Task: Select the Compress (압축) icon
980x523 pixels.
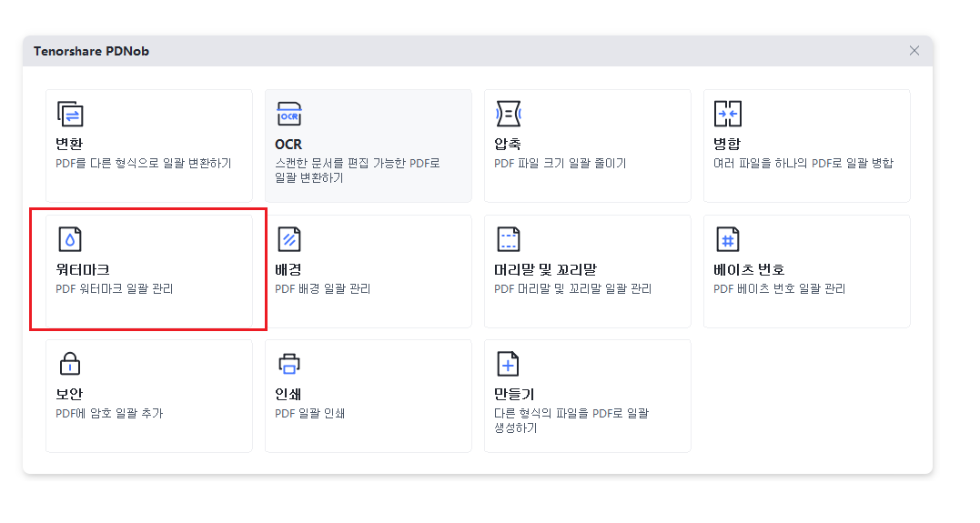Action: 508,114
